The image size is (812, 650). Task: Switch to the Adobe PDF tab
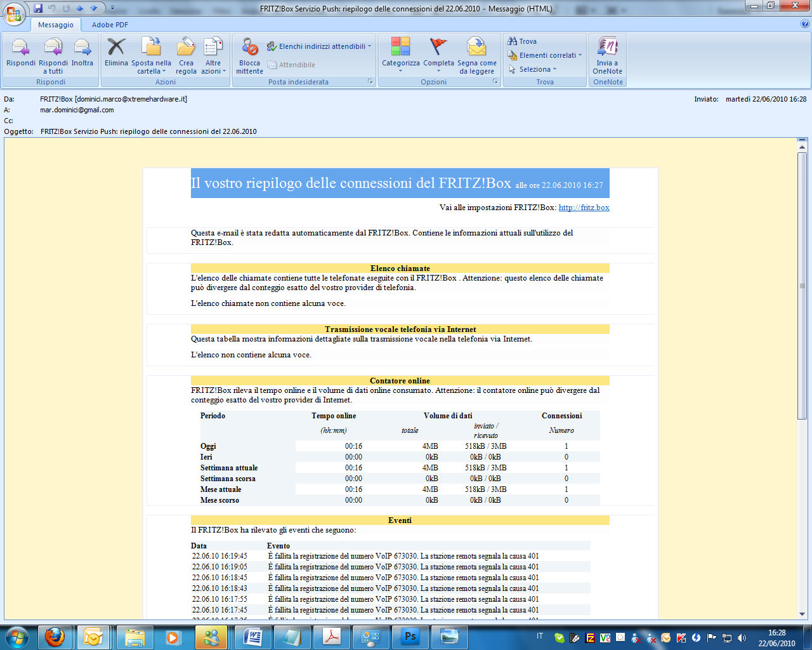110,25
